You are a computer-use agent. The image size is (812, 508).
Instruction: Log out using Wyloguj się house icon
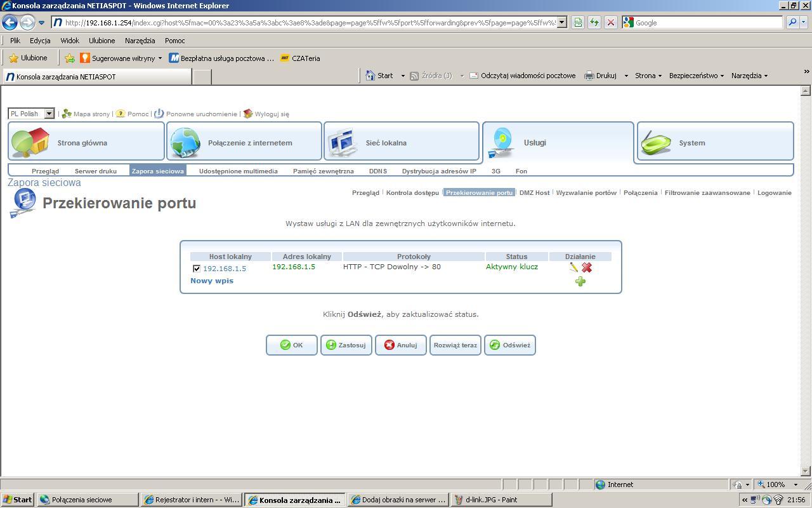click(247, 114)
